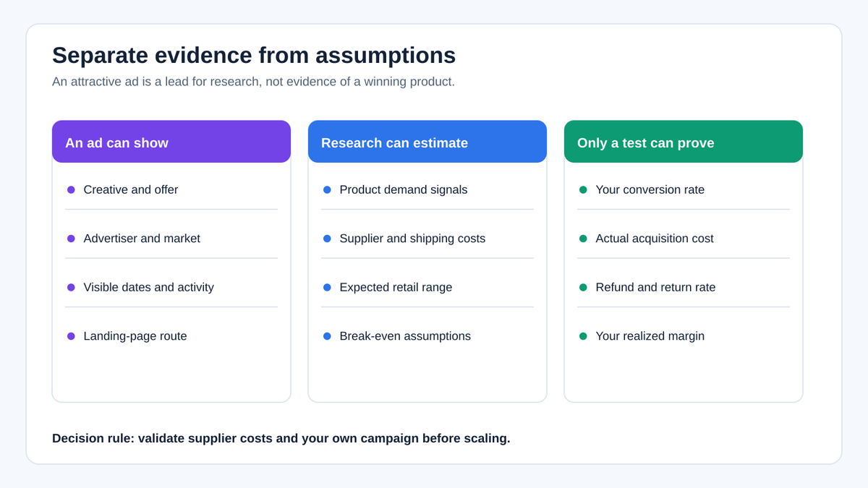This screenshot has height=488, width=868.
Task: Click the purple bullet beside 'Creative and offer'
Action: coord(71,189)
